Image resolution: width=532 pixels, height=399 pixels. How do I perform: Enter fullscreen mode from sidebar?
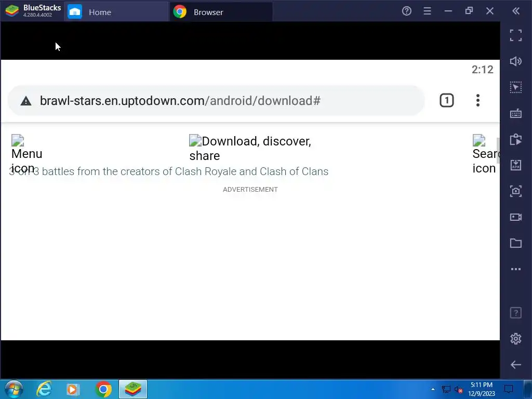pos(516,35)
